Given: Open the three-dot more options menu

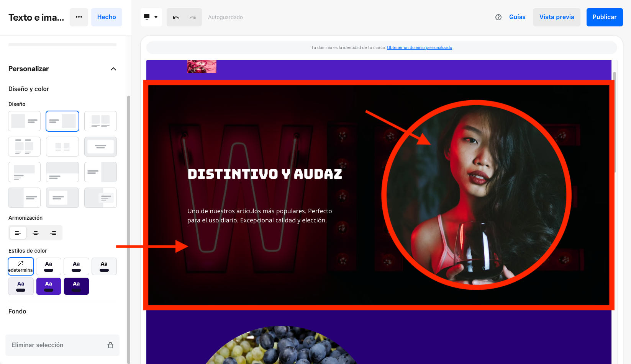Looking at the screenshot, I should [79, 17].
